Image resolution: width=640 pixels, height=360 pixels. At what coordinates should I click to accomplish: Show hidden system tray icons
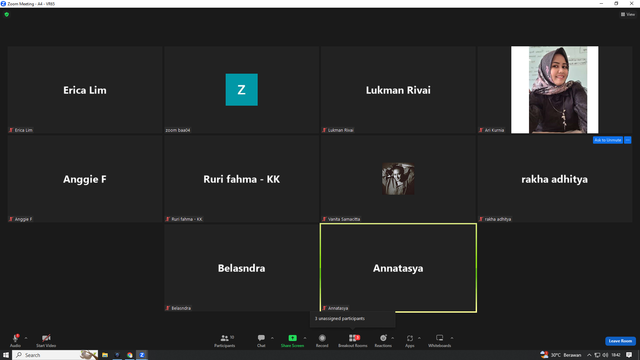(x=589, y=355)
